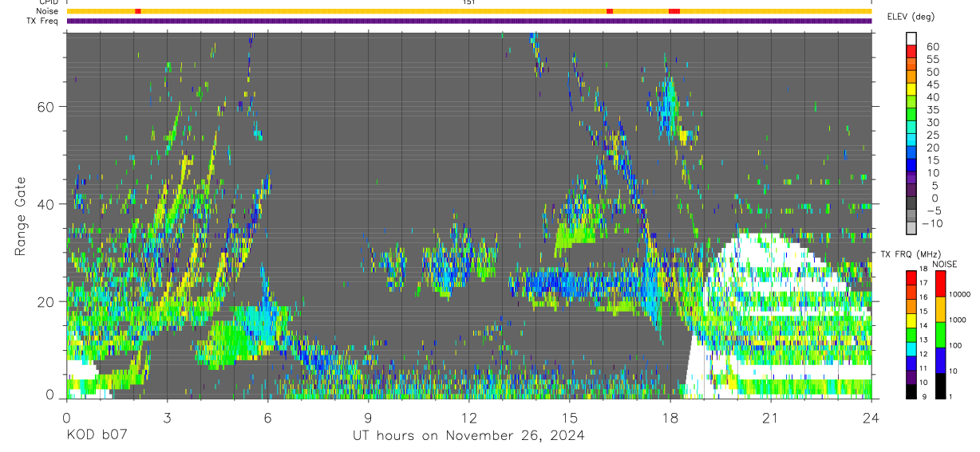Image resolution: width=980 pixels, height=452 pixels.
Task: Click the '1000' label on NOISE colorbar
Action: pyautogui.click(x=957, y=320)
